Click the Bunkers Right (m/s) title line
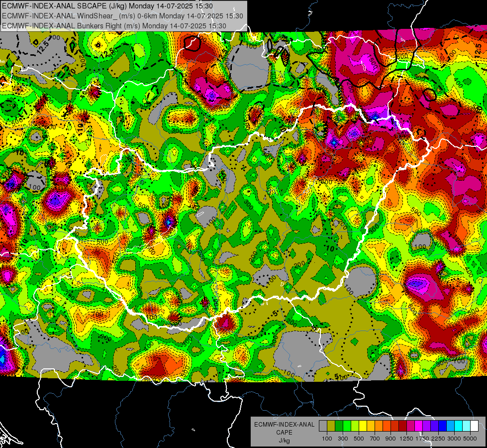The image size is (487, 448). [x=114, y=26]
